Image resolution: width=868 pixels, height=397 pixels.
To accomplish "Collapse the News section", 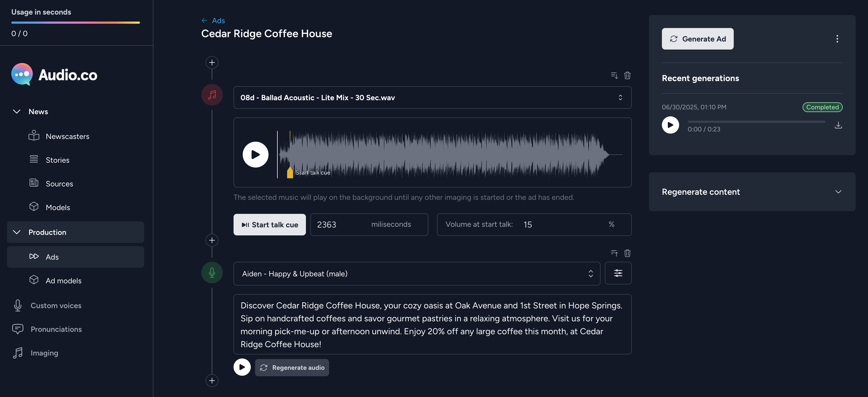I will [16, 111].
